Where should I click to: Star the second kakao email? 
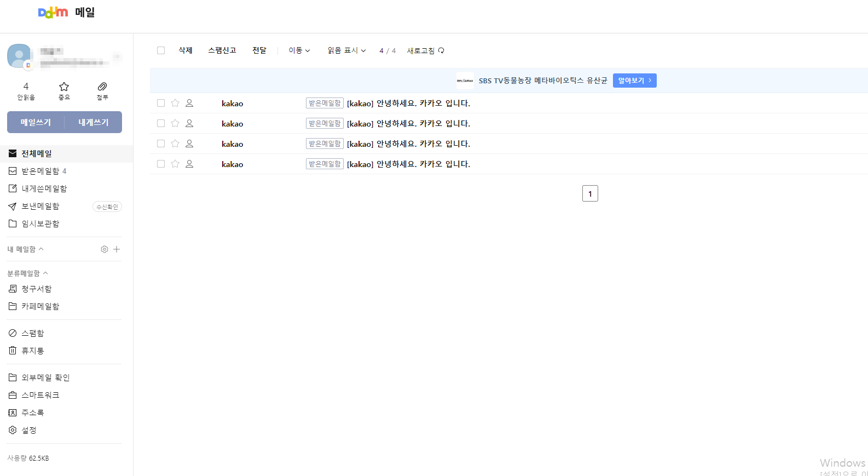pos(175,123)
